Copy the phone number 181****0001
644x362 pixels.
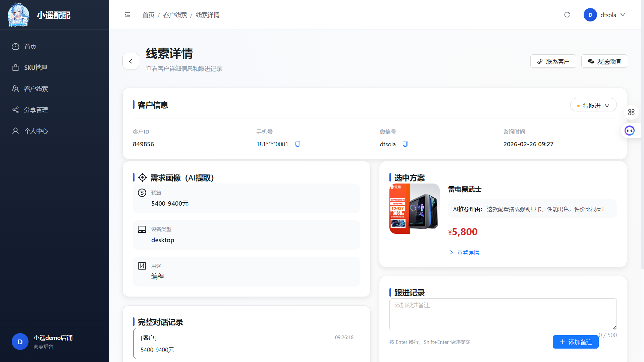click(x=298, y=144)
